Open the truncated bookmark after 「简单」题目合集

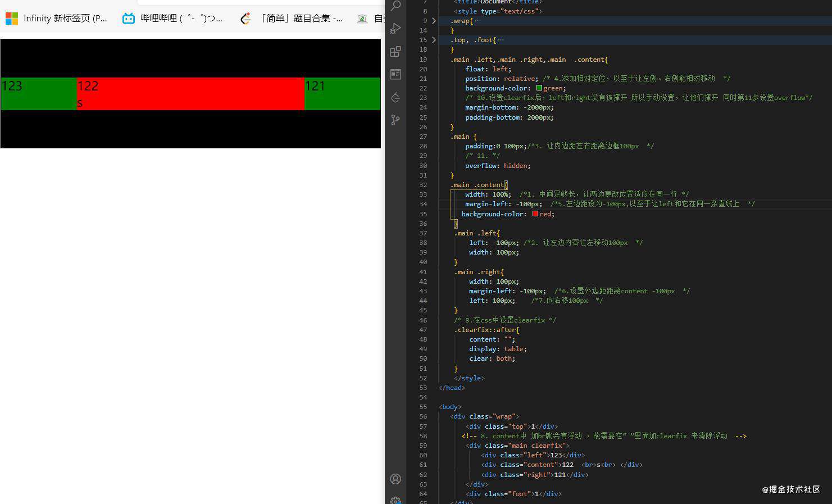(x=371, y=19)
